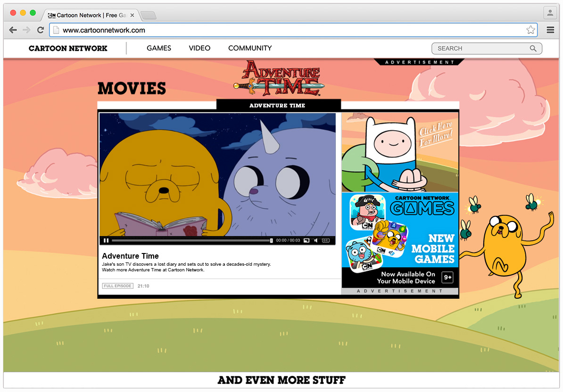
Task: Go back with the browser back arrow
Action: point(13,30)
